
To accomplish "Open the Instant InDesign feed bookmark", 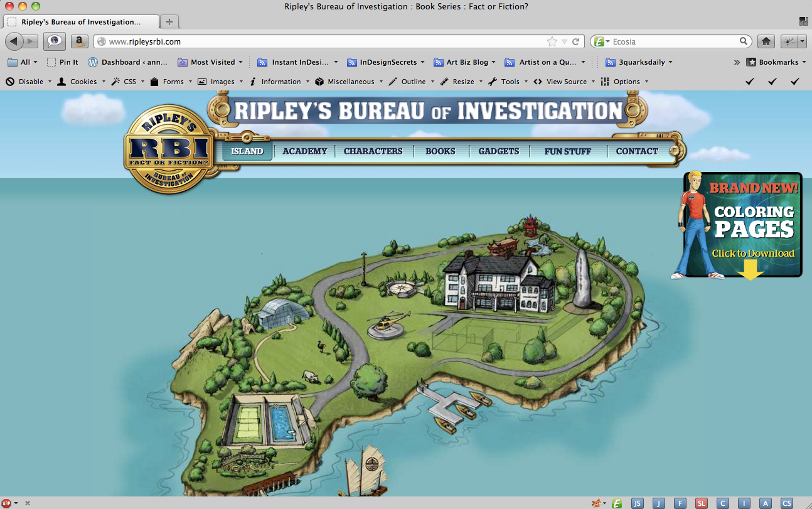I will pyautogui.click(x=298, y=62).
